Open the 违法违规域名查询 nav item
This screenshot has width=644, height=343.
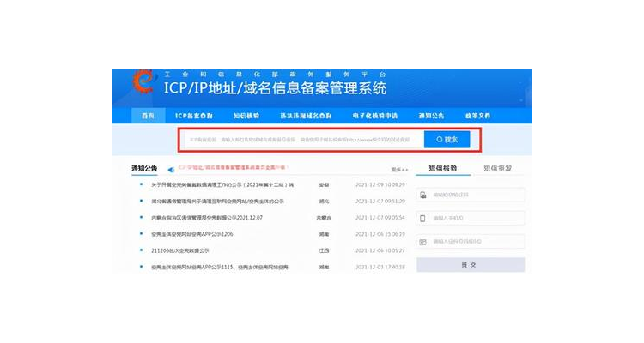click(x=306, y=116)
